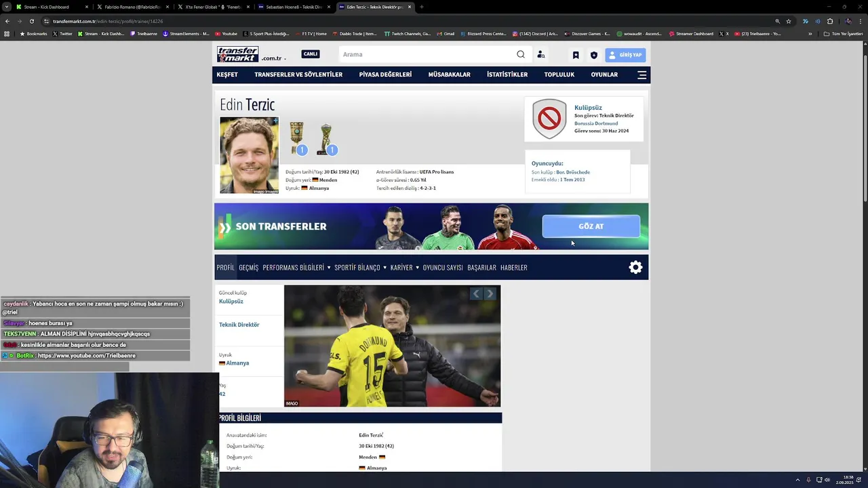
Task: Open the İSTATİSTİKLER menu
Action: pyautogui.click(x=507, y=75)
